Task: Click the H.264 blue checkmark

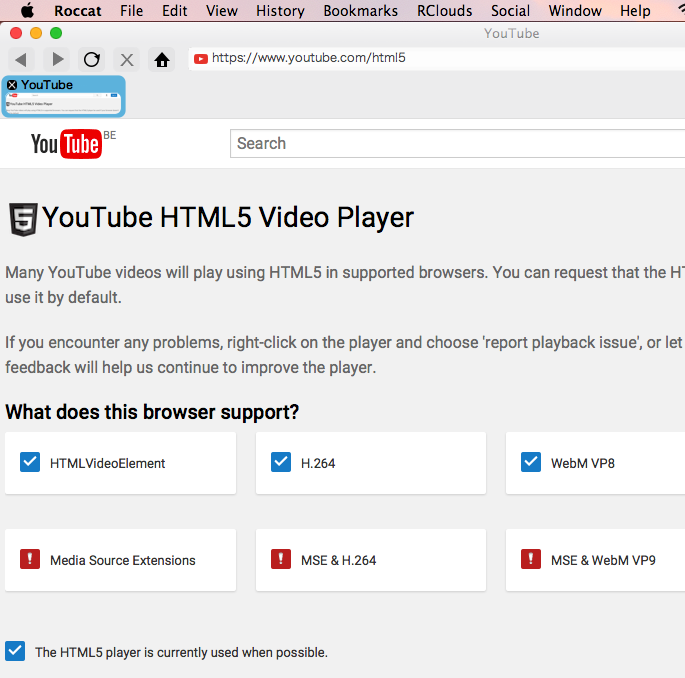Action: point(281,462)
